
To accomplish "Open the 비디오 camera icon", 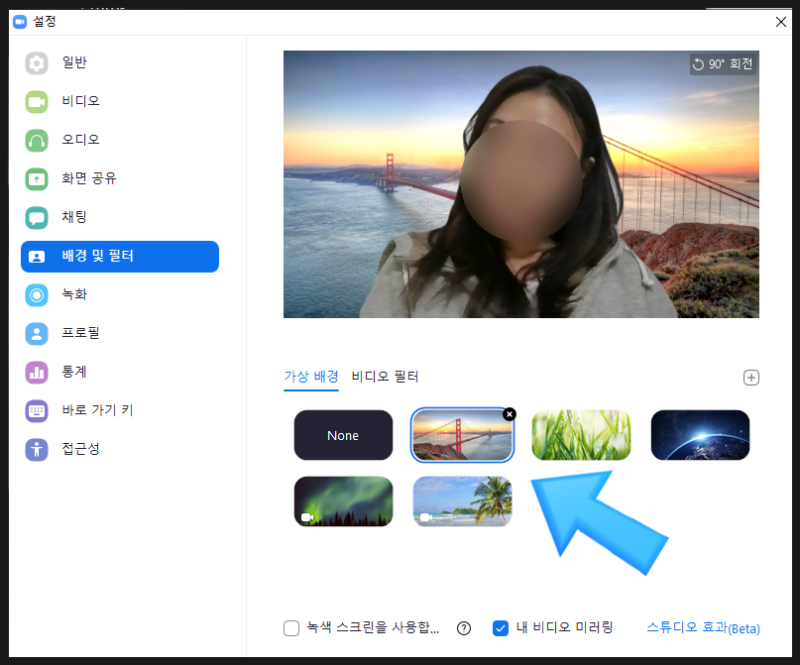I will point(36,102).
